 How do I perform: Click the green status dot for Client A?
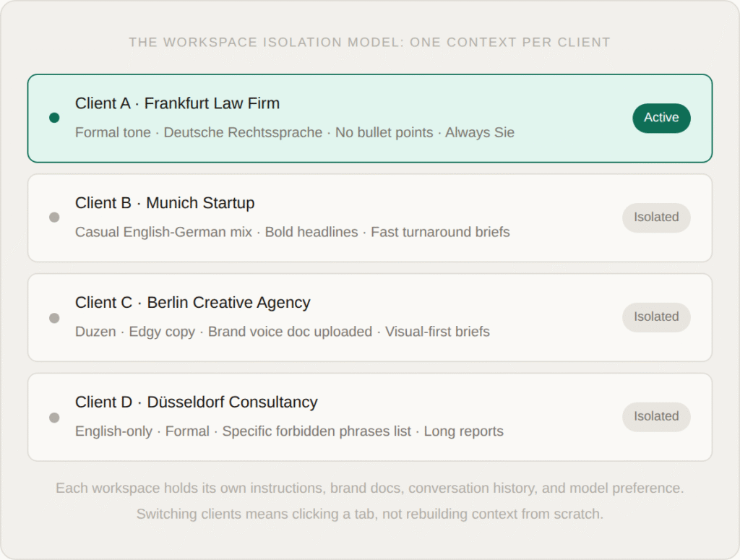click(54, 118)
